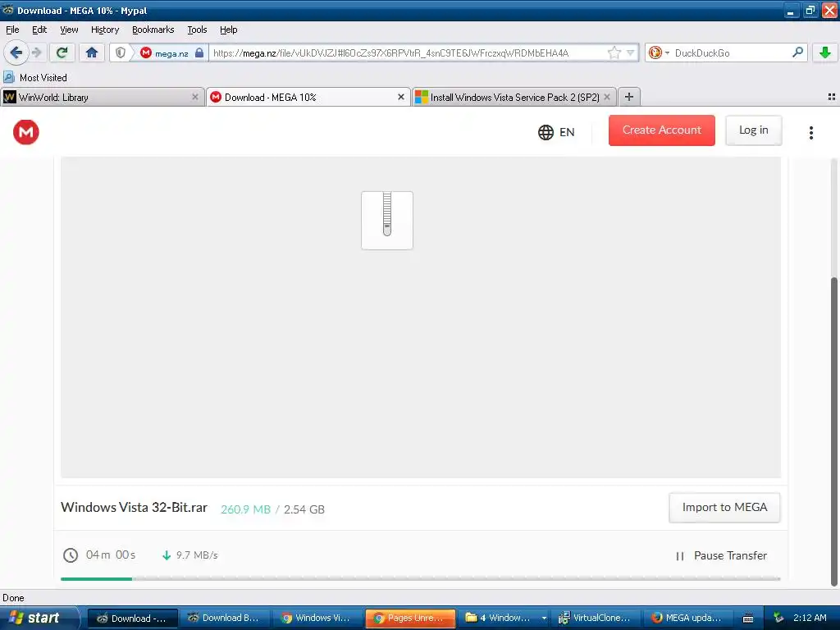Open the Tools menu
This screenshot has width=840, height=630.
[x=197, y=30]
